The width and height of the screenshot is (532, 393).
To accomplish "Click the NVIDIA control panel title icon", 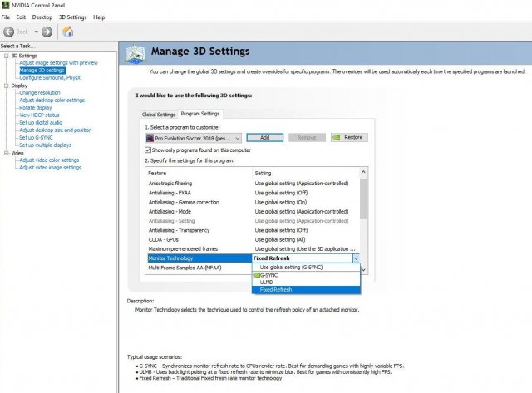I will (x=6, y=5).
